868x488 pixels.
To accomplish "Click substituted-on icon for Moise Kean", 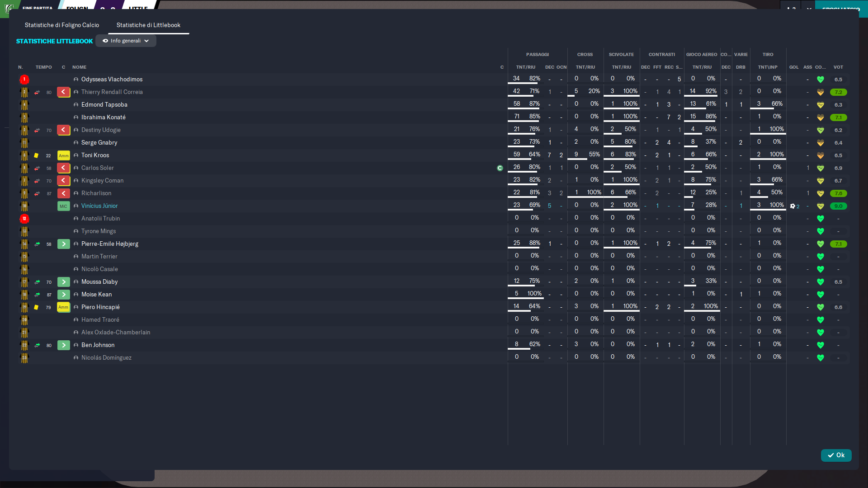I will (x=63, y=295).
